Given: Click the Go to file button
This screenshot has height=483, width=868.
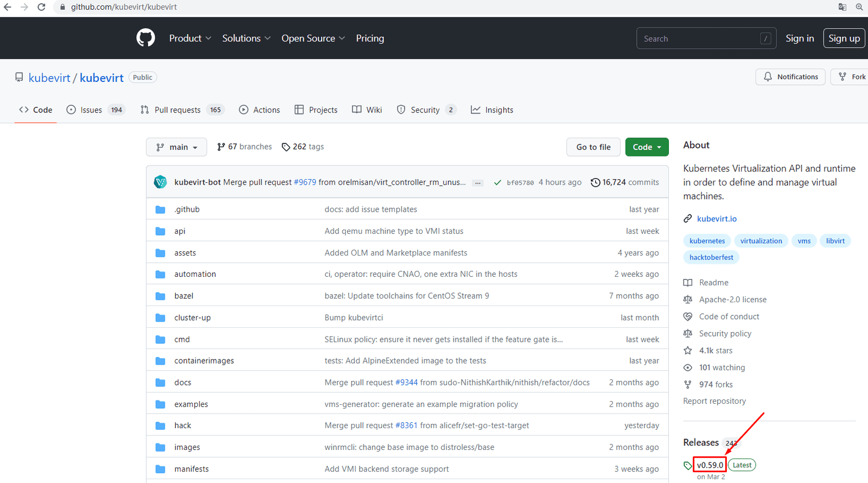Looking at the screenshot, I should click(x=593, y=147).
